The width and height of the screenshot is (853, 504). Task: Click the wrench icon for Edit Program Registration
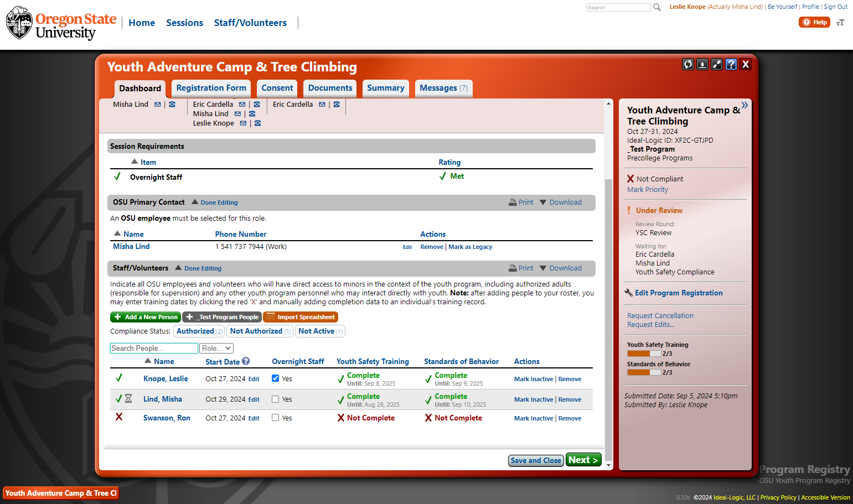(629, 293)
